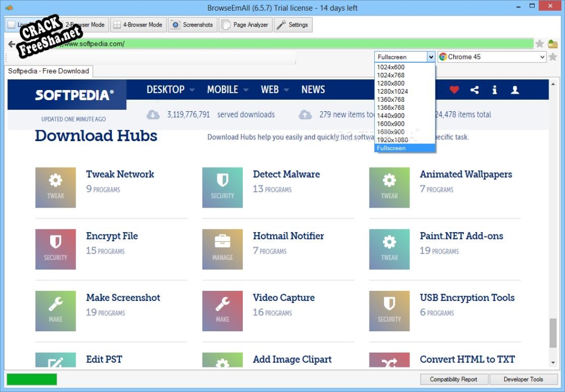Open Developer Tools
This screenshot has height=392, width=565.
(x=523, y=379)
